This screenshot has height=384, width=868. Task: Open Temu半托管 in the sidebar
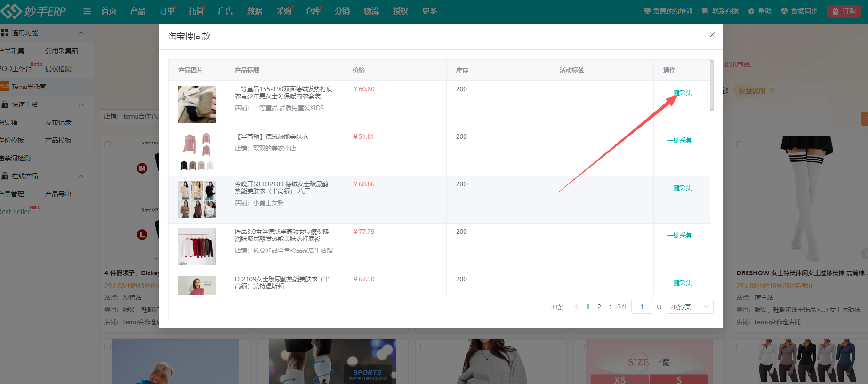point(29,87)
